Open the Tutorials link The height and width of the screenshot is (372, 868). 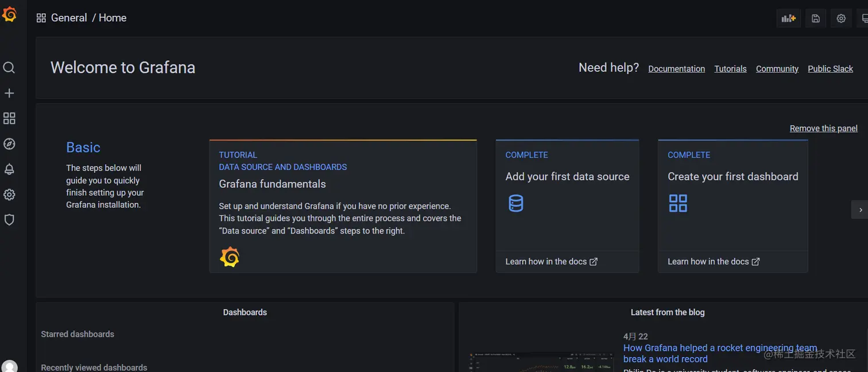730,69
